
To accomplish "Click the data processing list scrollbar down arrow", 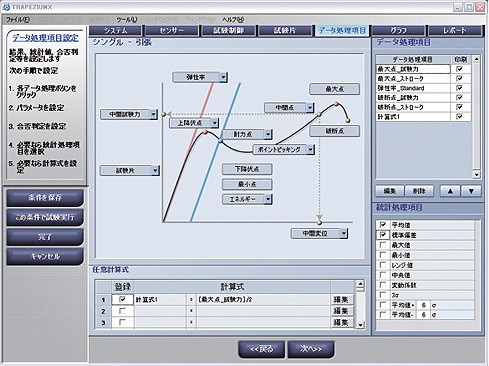I will click(x=476, y=174).
